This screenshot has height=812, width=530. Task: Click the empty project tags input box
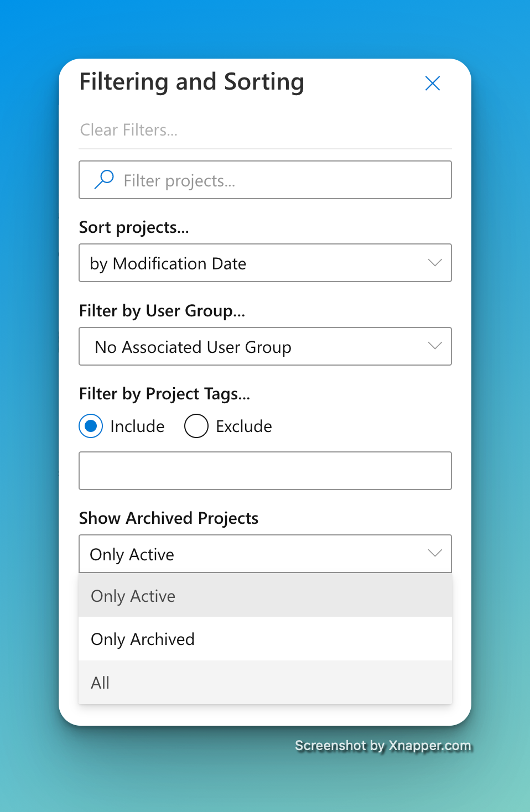(265, 471)
